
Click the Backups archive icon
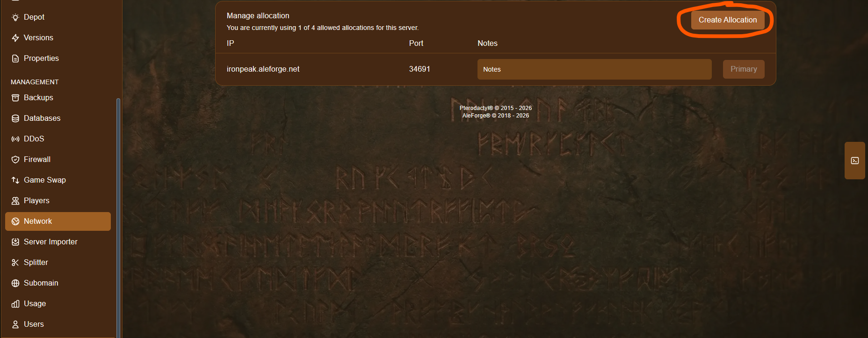tap(15, 98)
